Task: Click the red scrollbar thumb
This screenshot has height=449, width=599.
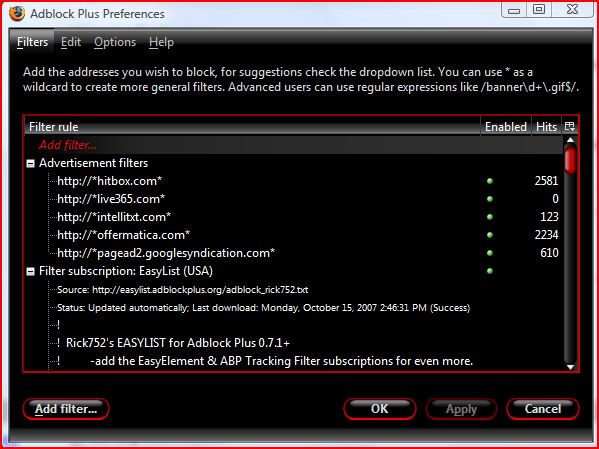Action: tap(570, 160)
